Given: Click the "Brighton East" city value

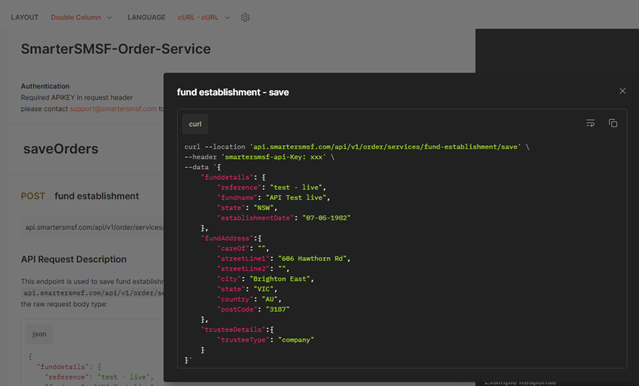Looking at the screenshot, I should click(280, 279).
